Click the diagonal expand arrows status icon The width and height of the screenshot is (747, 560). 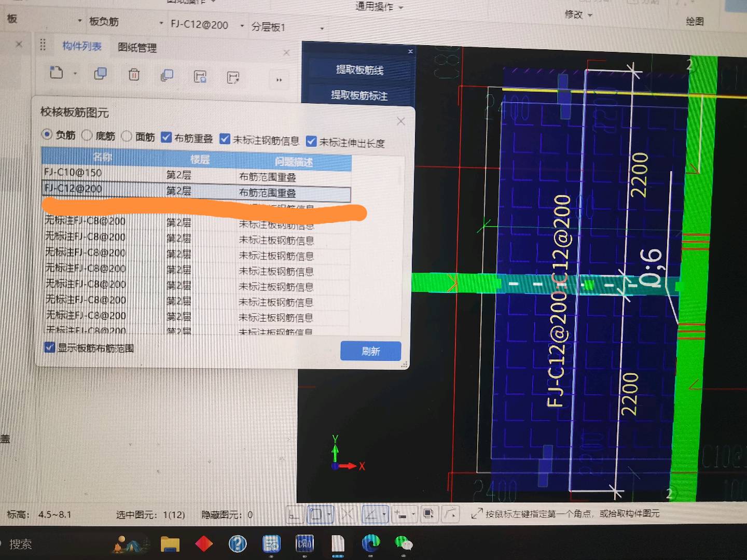click(x=476, y=513)
